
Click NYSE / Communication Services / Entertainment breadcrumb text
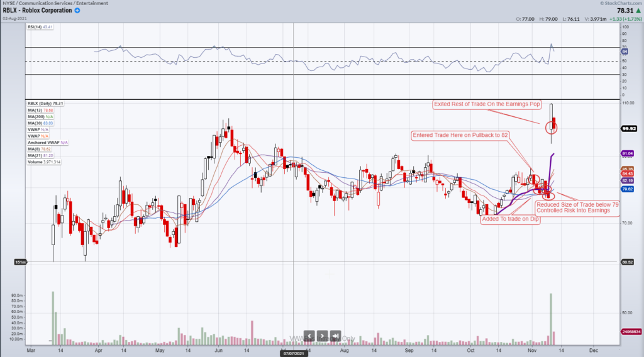(55, 3)
